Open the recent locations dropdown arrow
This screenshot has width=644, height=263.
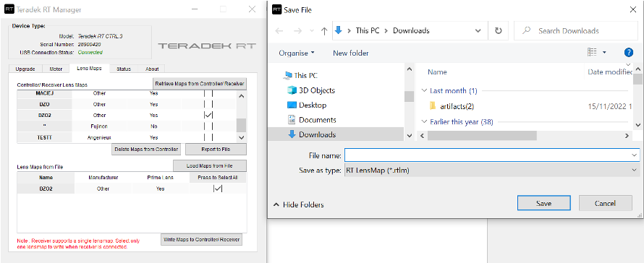pos(312,31)
